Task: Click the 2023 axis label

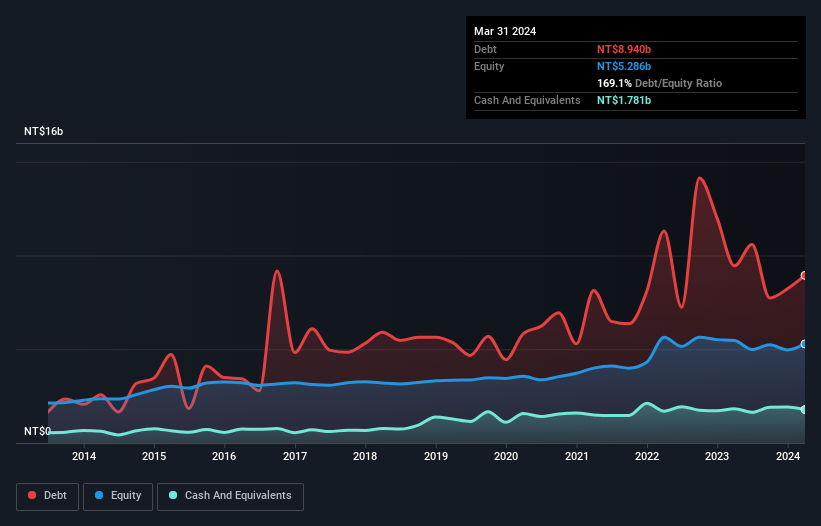Action: 717,456
